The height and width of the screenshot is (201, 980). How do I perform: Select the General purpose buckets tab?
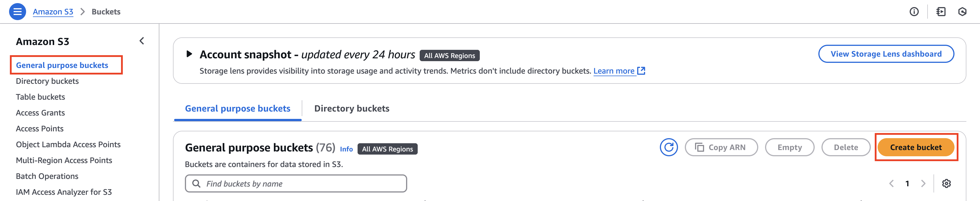(237, 109)
